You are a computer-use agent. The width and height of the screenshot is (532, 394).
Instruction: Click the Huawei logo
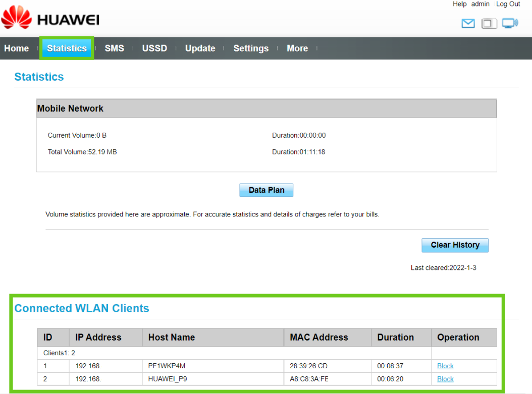50,19
